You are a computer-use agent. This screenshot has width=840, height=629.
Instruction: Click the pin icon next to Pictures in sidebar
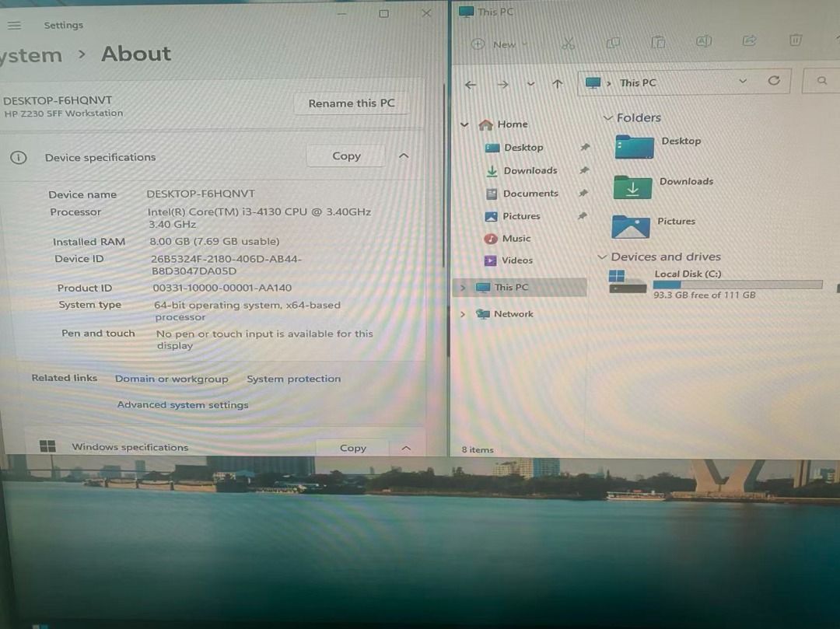tap(583, 215)
